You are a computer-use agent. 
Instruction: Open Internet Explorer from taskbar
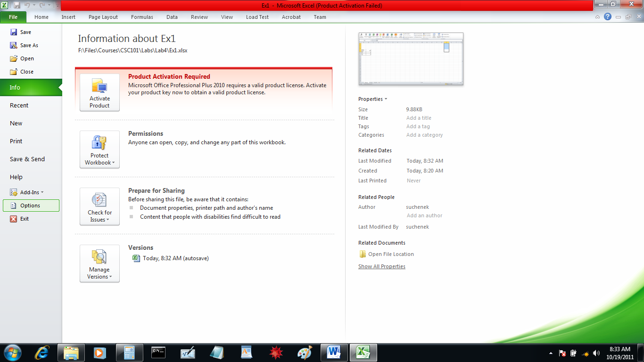[x=42, y=353]
